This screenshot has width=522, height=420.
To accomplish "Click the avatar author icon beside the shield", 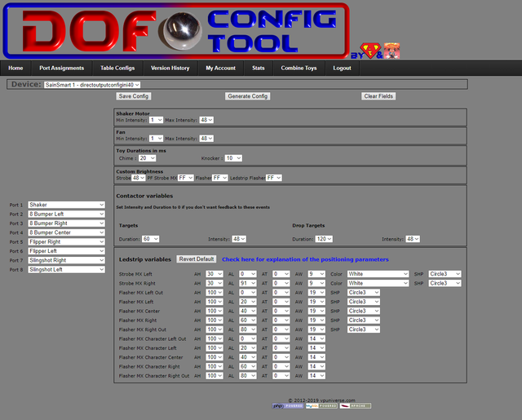I will [391, 51].
